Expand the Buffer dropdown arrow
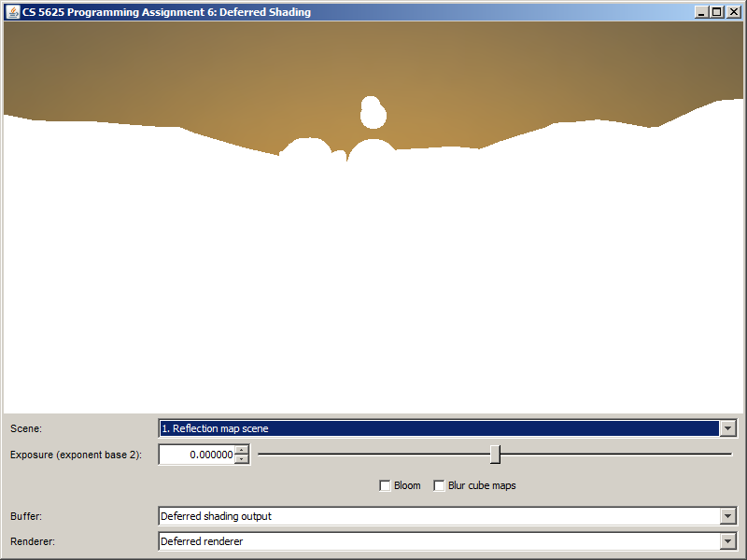This screenshot has width=747, height=560. pos(727,516)
